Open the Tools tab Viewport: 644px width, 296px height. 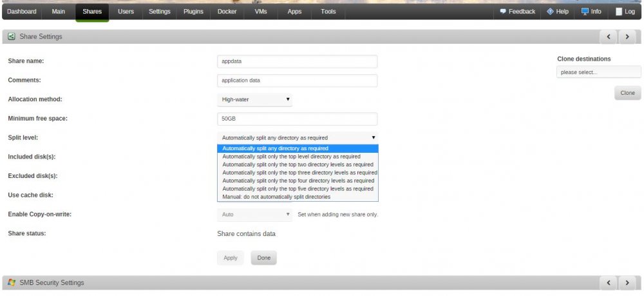point(328,12)
